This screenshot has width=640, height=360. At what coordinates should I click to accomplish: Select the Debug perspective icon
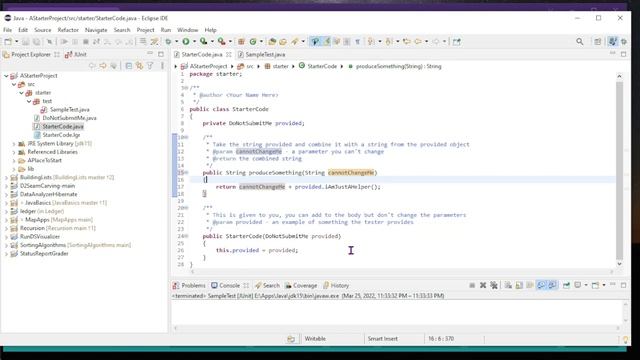pos(624,42)
